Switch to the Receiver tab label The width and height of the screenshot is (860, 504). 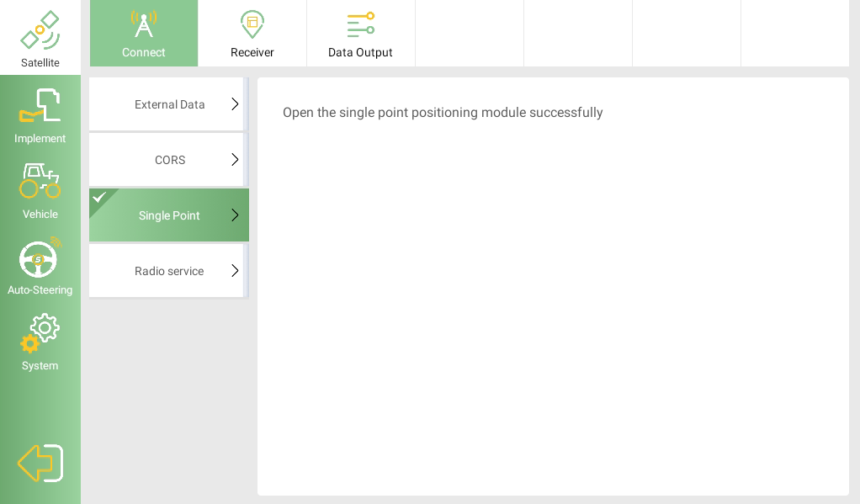(252, 52)
